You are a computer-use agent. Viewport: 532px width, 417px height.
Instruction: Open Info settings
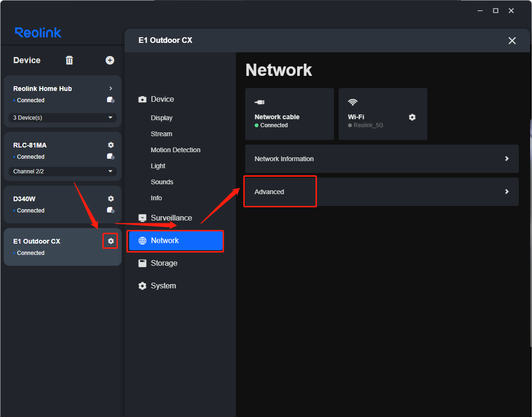click(x=156, y=198)
